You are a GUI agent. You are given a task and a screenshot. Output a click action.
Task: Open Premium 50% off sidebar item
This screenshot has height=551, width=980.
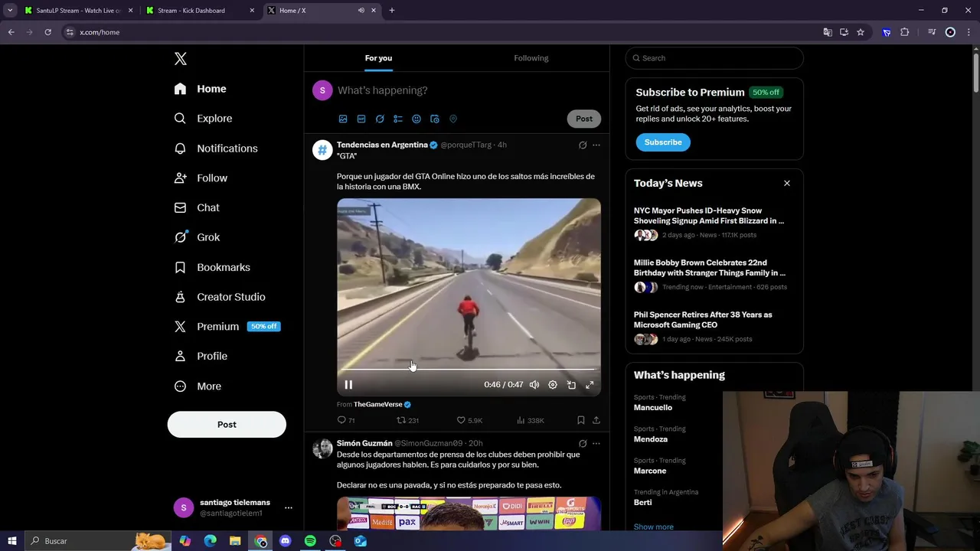[x=227, y=326]
